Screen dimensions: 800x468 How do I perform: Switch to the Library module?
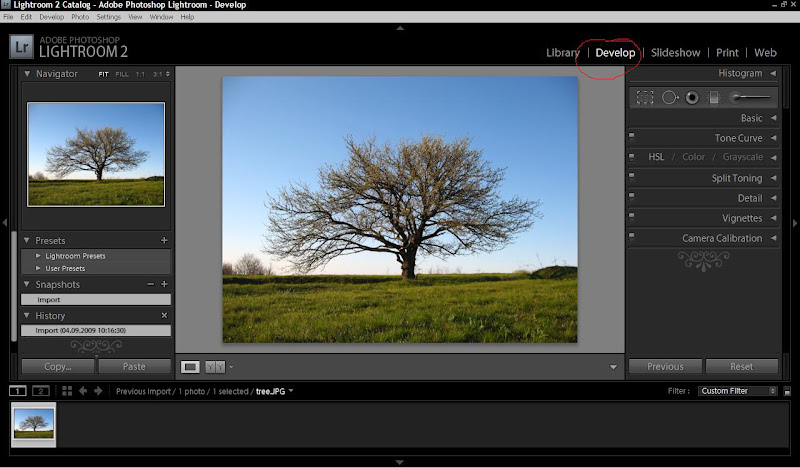563,53
